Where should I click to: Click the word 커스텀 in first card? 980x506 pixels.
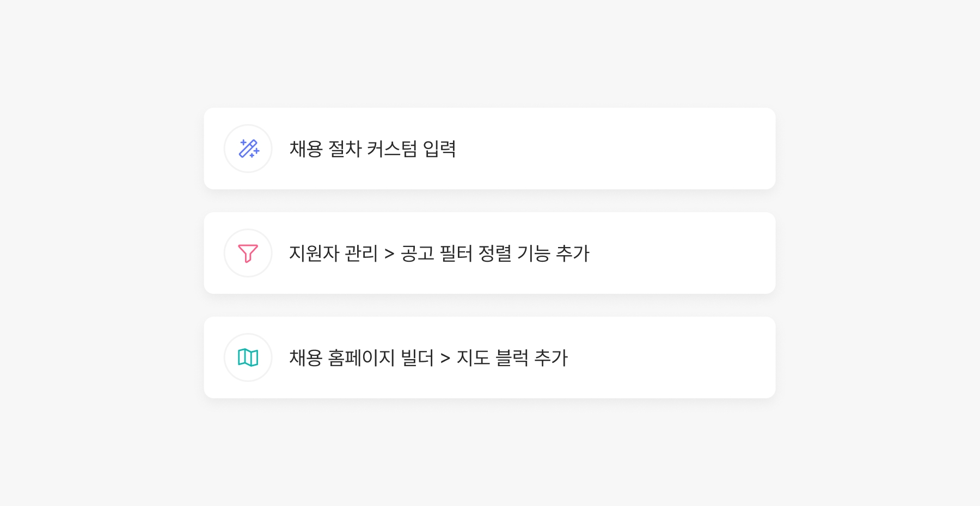click(x=392, y=149)
